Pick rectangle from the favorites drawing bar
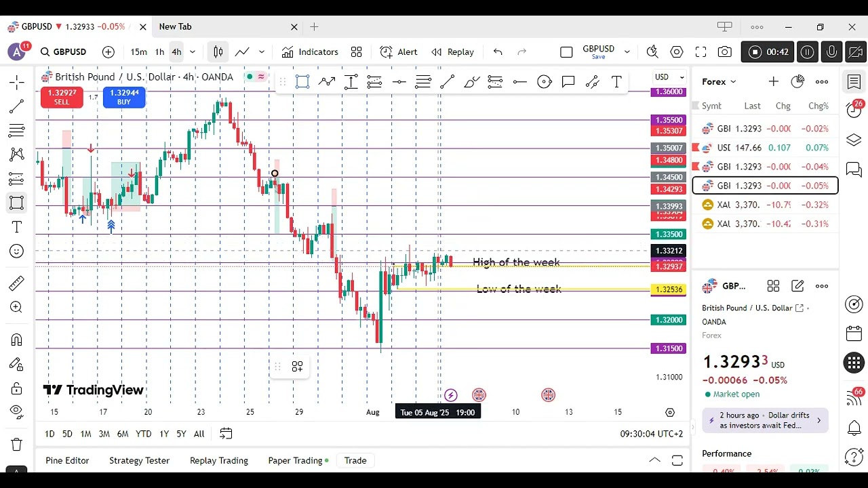868x488 pixels. 302,82
